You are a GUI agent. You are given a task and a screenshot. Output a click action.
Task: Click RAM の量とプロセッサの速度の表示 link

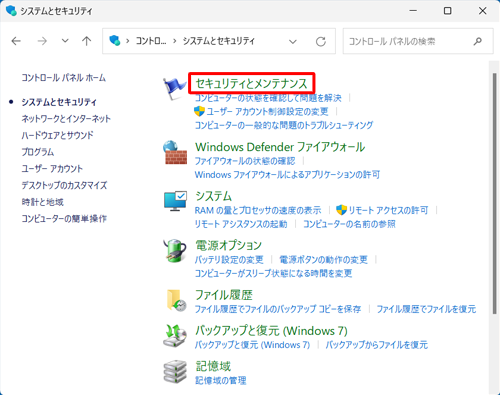click(258, 210)
